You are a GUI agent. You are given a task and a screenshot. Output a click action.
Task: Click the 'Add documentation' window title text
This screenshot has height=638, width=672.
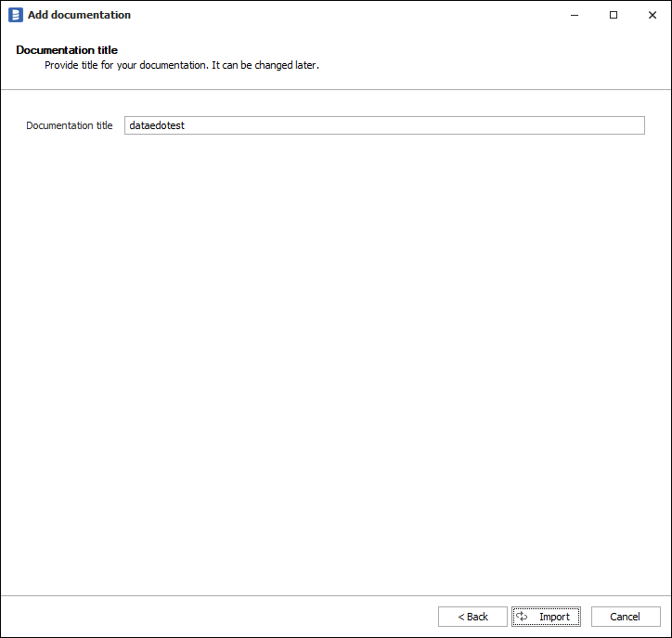[x=79, y=15]
